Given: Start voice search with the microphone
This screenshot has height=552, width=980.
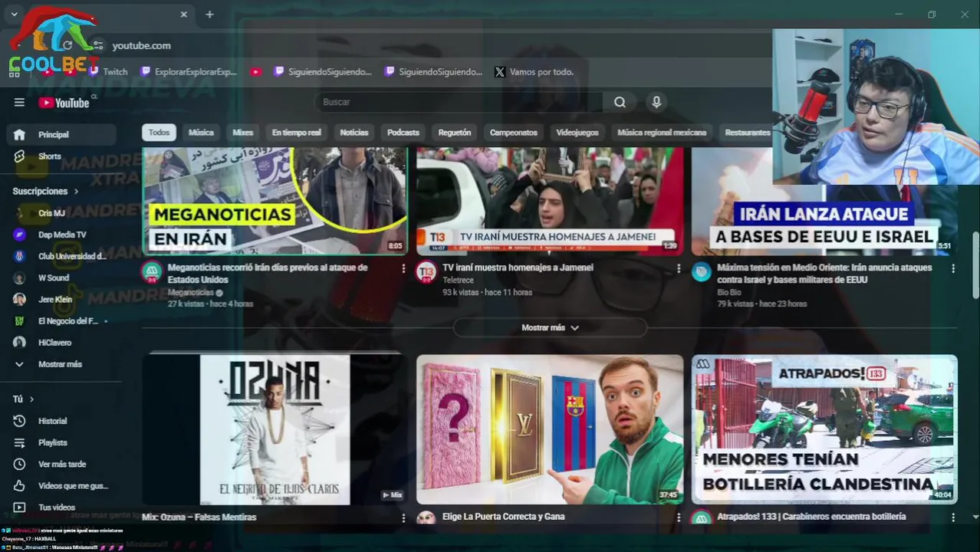Looking at the screenshot, I should coord(656,102).
